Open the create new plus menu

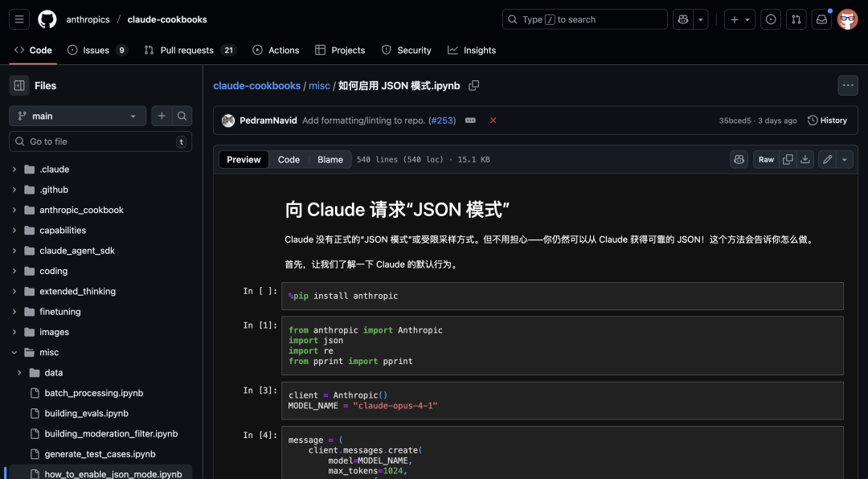click(x=739, y=19)
